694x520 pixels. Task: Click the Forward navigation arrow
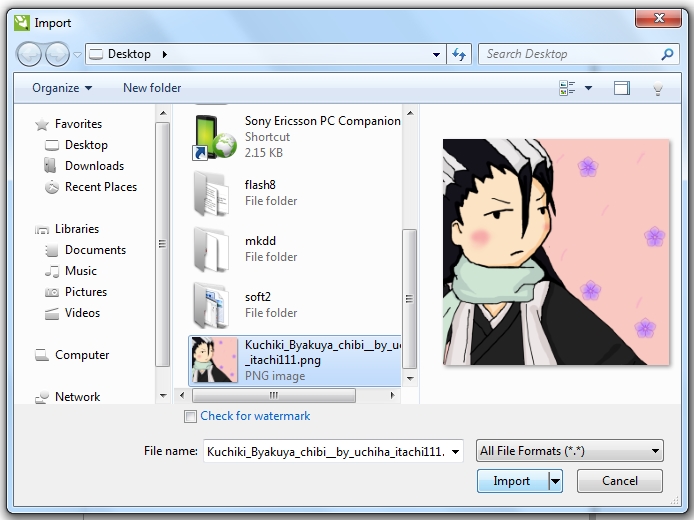58,54
